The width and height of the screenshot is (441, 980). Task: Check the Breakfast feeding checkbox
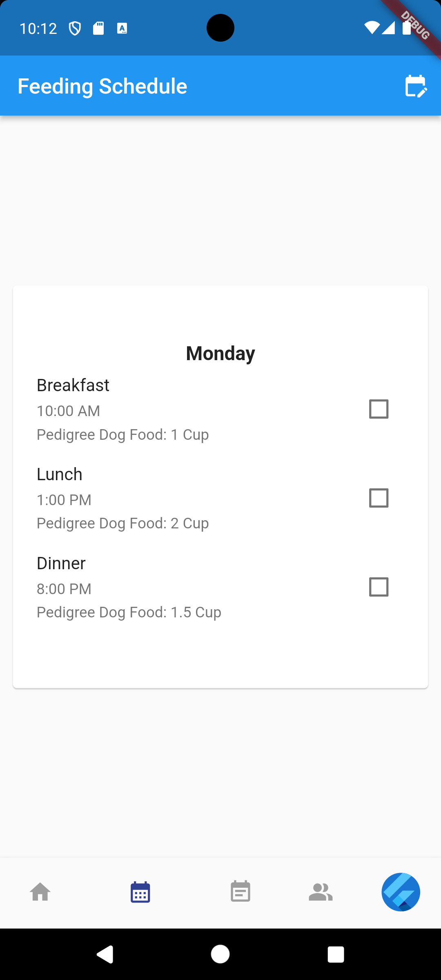click(379, 409)
